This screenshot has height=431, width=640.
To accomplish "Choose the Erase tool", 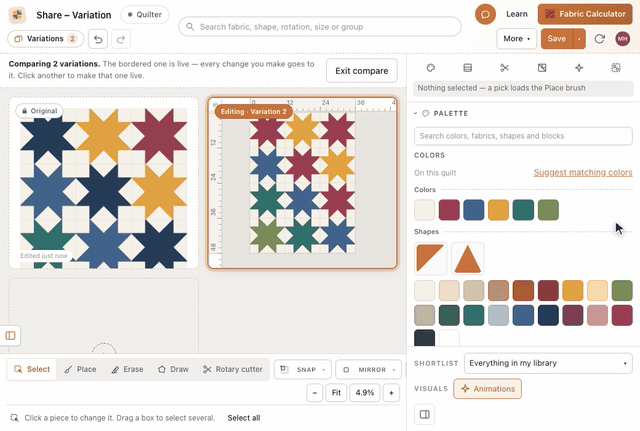I will click(127, 369).
